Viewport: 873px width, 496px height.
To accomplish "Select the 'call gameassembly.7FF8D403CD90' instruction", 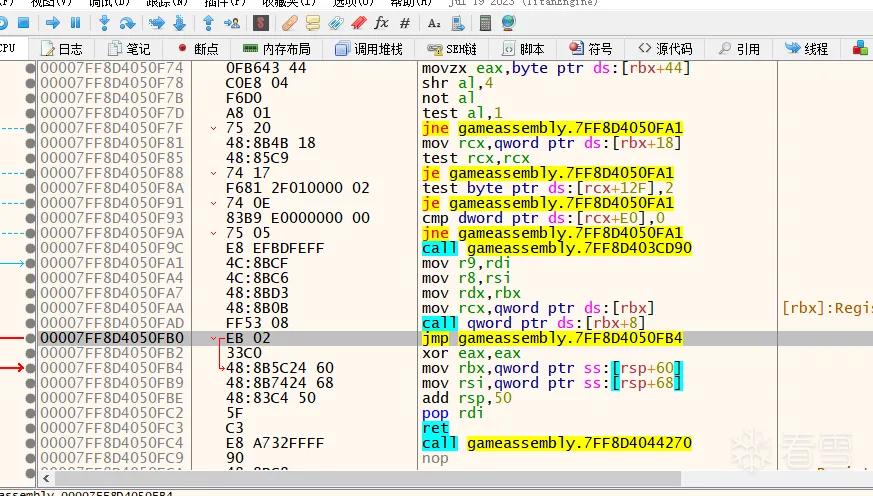I will (557, 248).
